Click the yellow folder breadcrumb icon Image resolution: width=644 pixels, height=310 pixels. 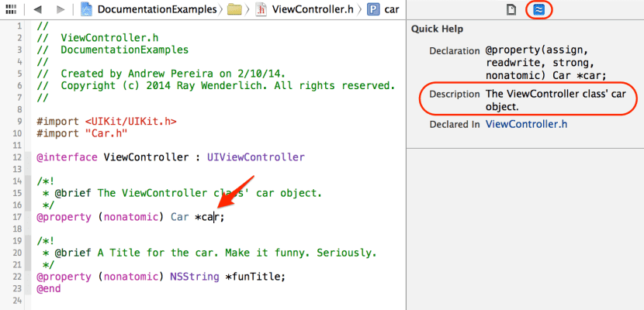234,10
